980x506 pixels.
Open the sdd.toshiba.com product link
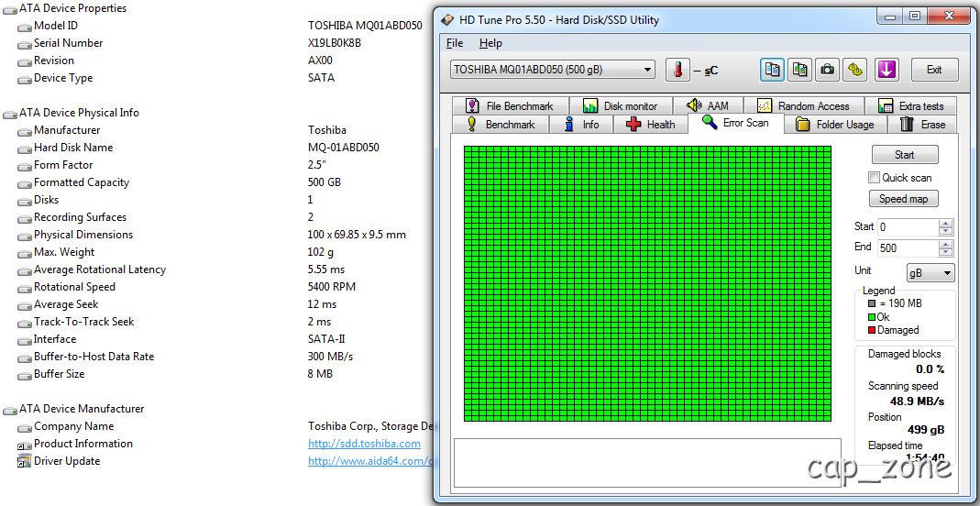click(x=364, y=444)
